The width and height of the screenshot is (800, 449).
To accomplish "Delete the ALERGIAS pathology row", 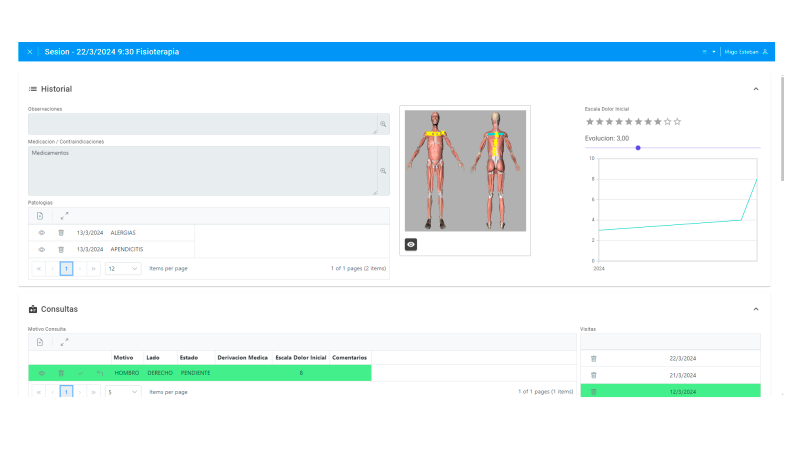I will (x=61, y=233).
